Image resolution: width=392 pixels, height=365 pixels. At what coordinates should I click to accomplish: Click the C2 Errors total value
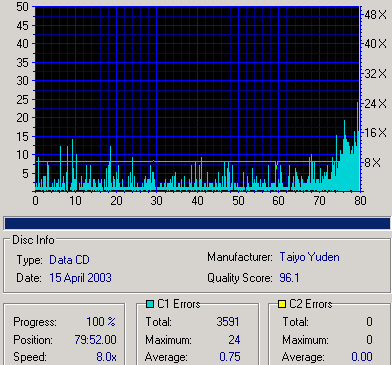(x=369, y=322)
